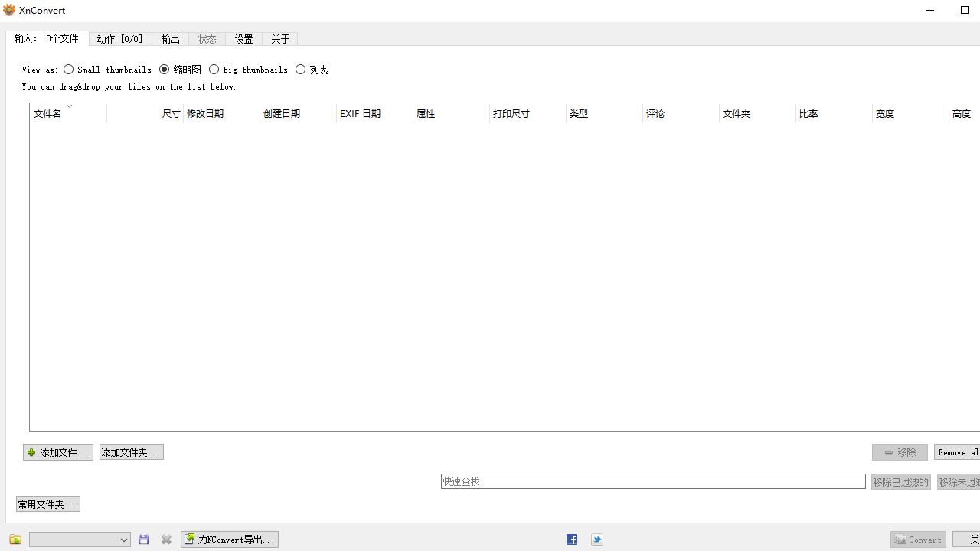
Task: Click the 添加文件夹 button
Action: [130, 452]
